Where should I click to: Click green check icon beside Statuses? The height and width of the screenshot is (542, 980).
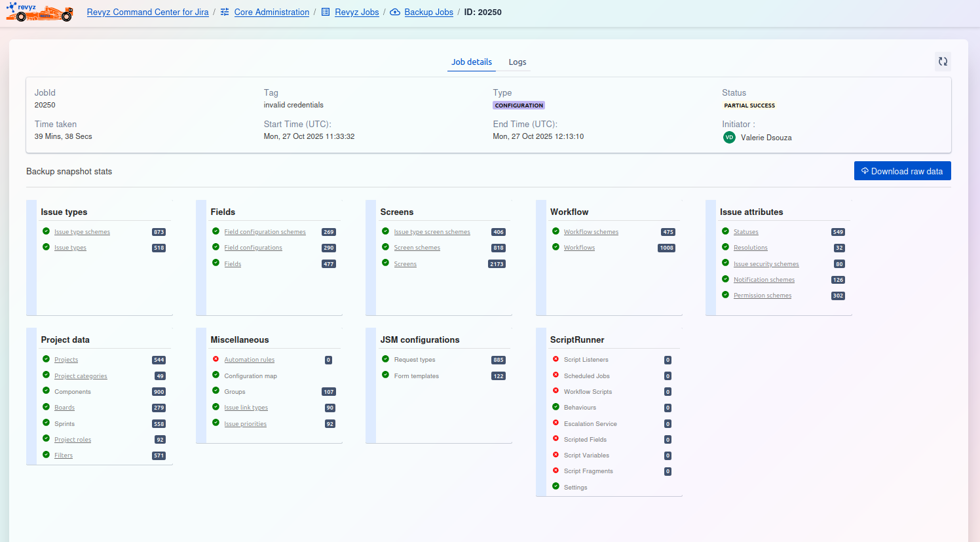[725, 231]
